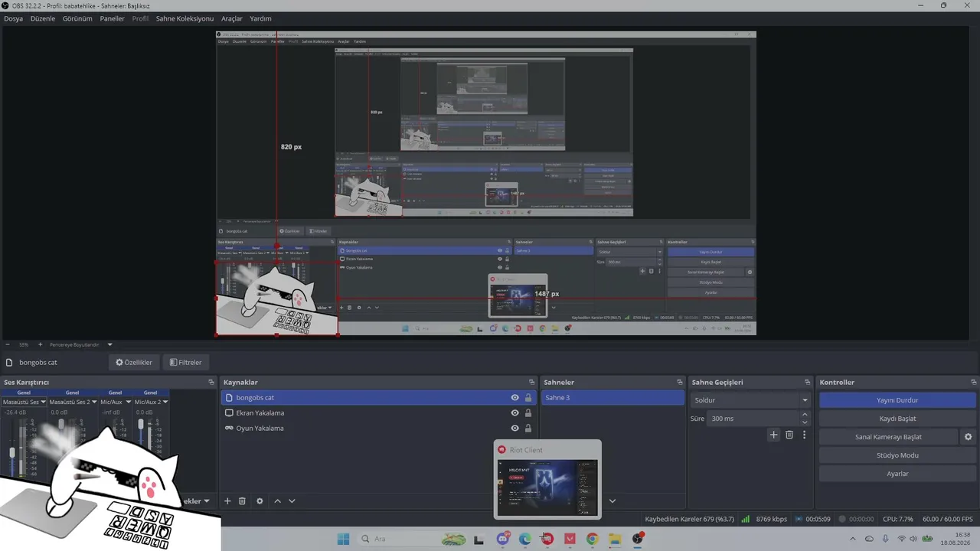Select the Riot Client window preview thumbnail

click(547, 480)
